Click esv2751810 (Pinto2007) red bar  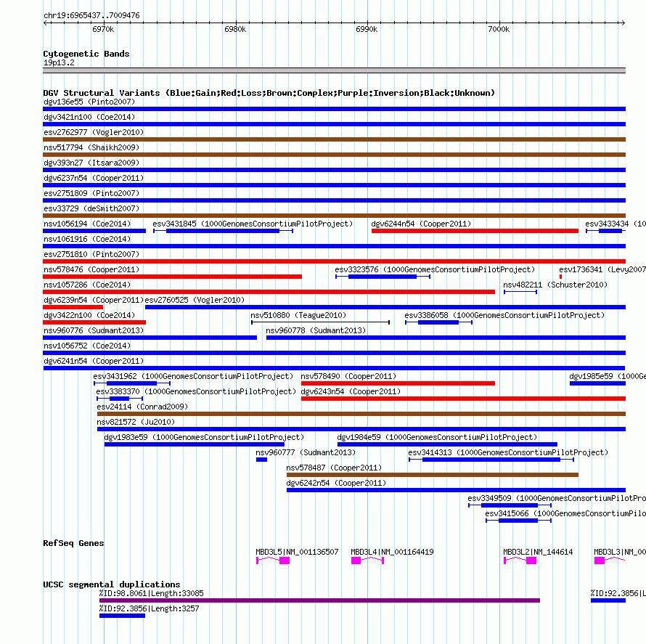334,261
